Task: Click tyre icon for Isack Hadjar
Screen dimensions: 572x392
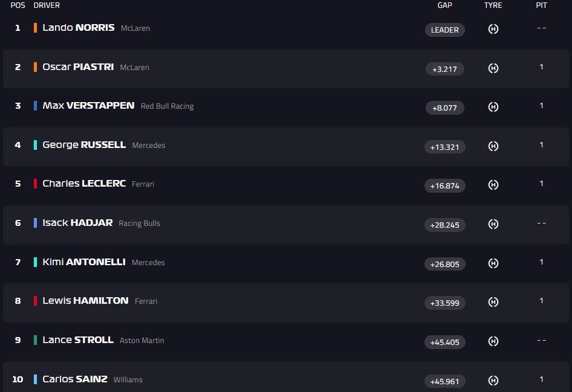Action: click(x=493, y=224)
